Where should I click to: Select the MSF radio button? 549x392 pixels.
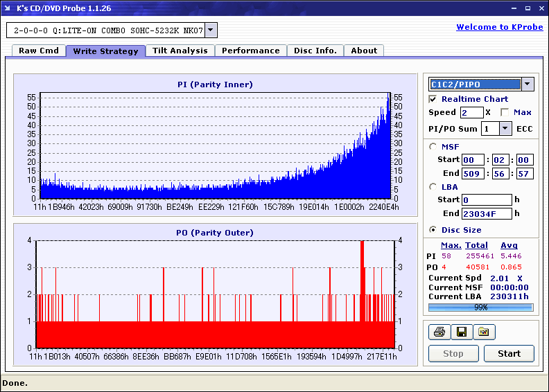pyautogui.click(x=433, y=146)
